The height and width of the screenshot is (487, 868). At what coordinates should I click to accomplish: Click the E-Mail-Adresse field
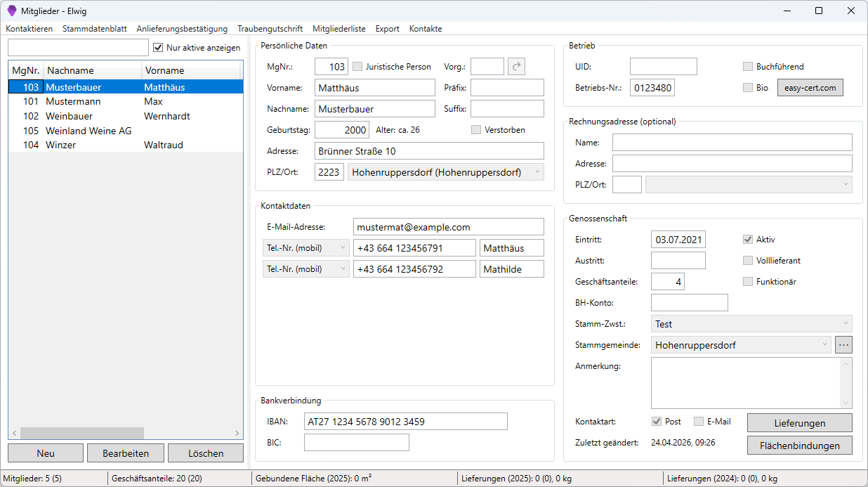pyautogui.click(x=449, y=227)
